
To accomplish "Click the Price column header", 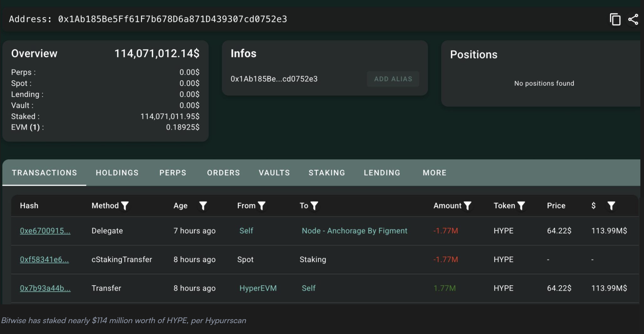I will pyautogui.click(x=556, y=206).
